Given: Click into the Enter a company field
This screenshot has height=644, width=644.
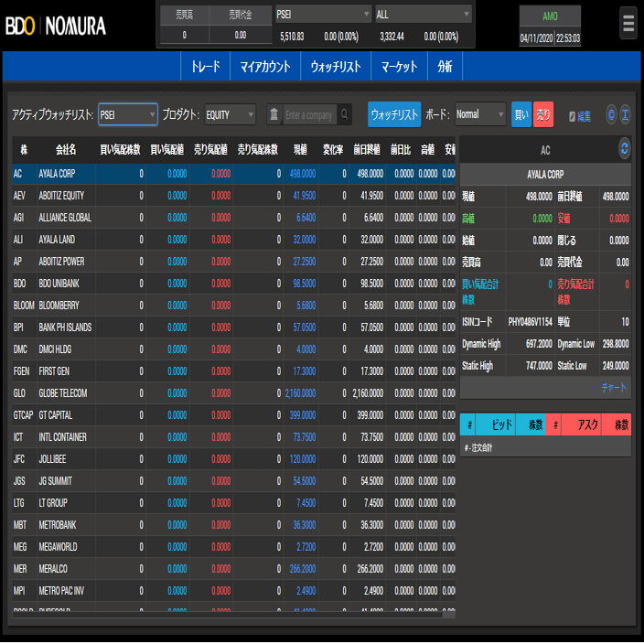Looking at the screenshot, I should tap(310, 114).
